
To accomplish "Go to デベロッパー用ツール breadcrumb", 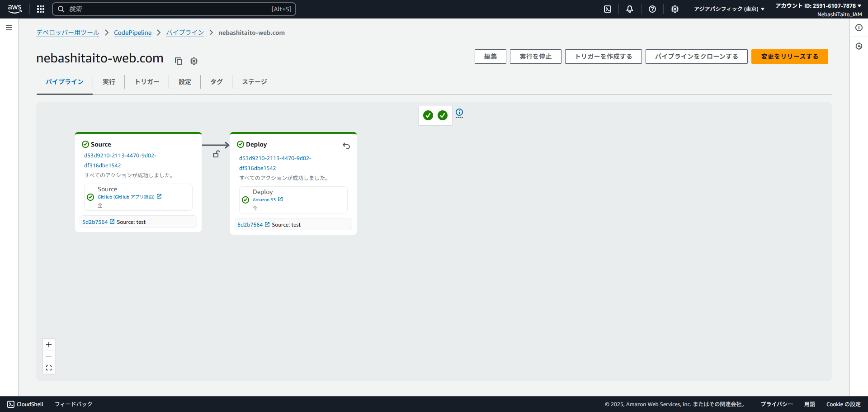I will [68, 33].
